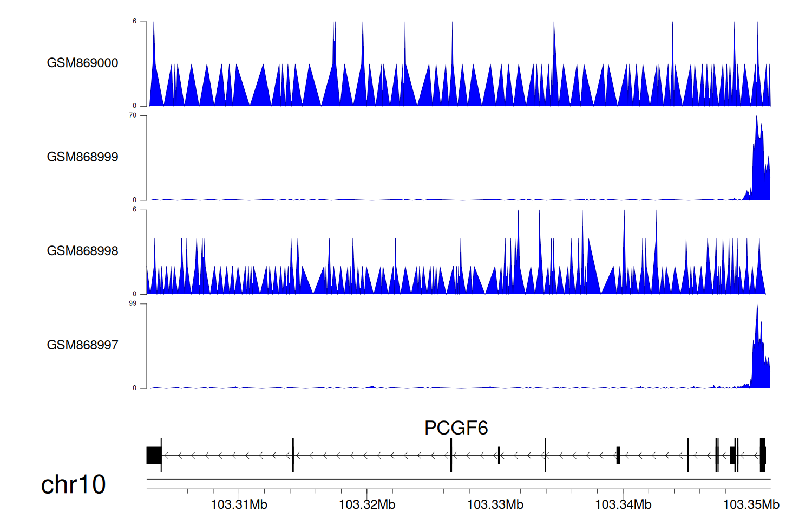This screenshot has height=531, width=812.
Task: Click the chr10 chromosome label
Action: pyautogui.click(x=73, y=484)
